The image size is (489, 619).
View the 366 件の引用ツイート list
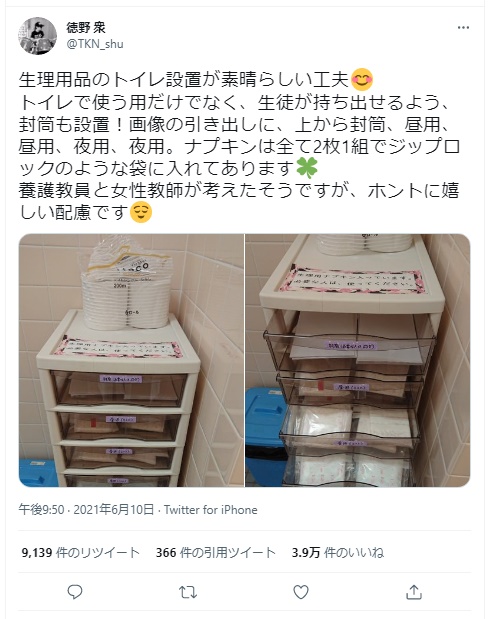tap(215, 552)
